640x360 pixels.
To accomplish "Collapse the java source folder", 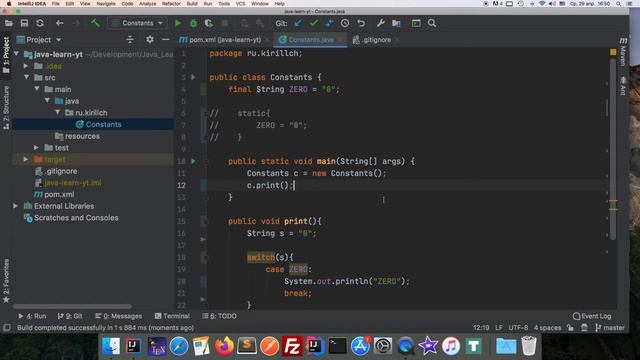I will point(47,100).
